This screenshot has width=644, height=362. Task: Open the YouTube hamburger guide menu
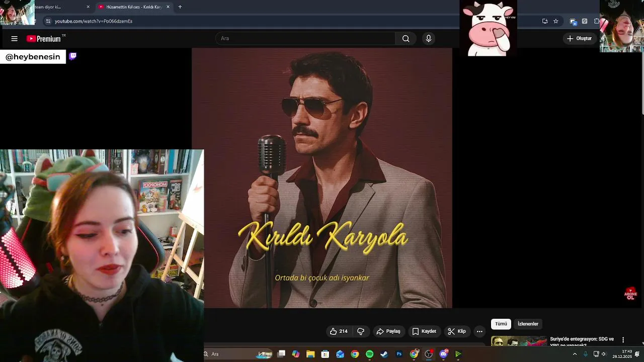pyautogui.click(x=14, y=39)
